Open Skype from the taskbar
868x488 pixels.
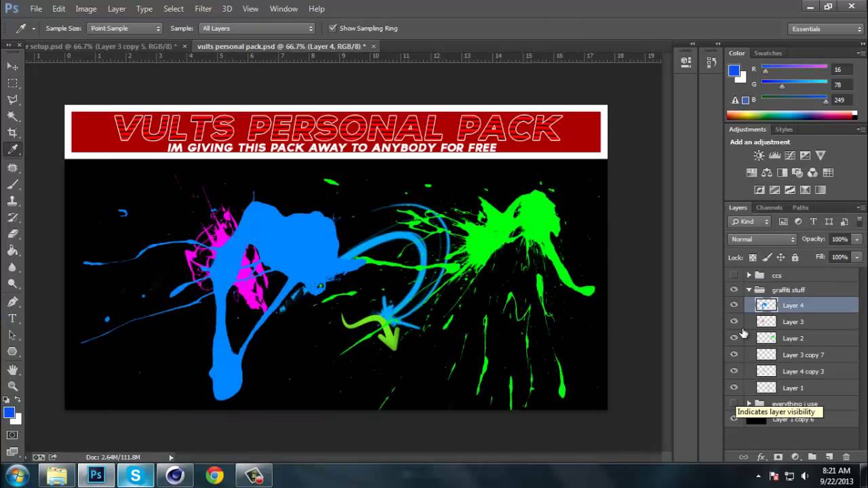click(x=136, y=476)
